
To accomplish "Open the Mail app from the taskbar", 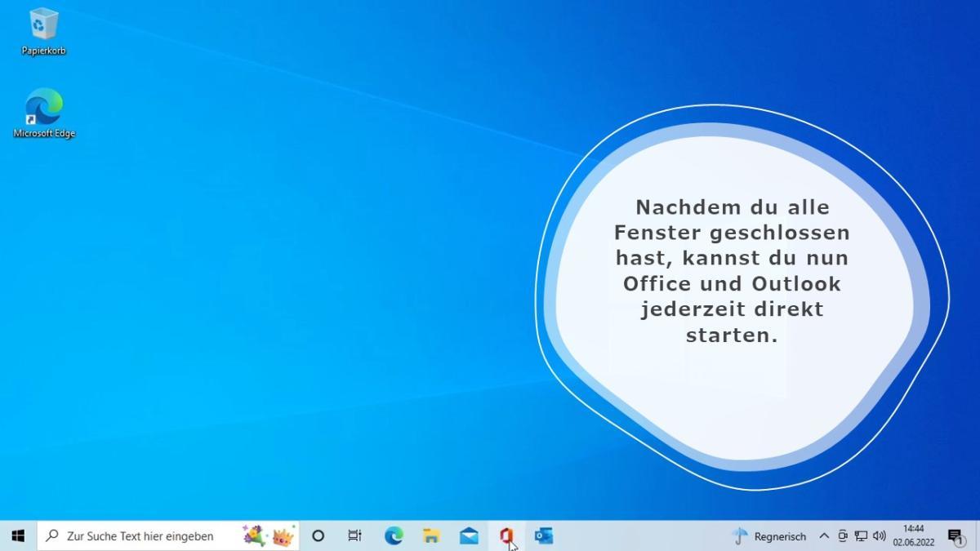I will tap(469, 535).
